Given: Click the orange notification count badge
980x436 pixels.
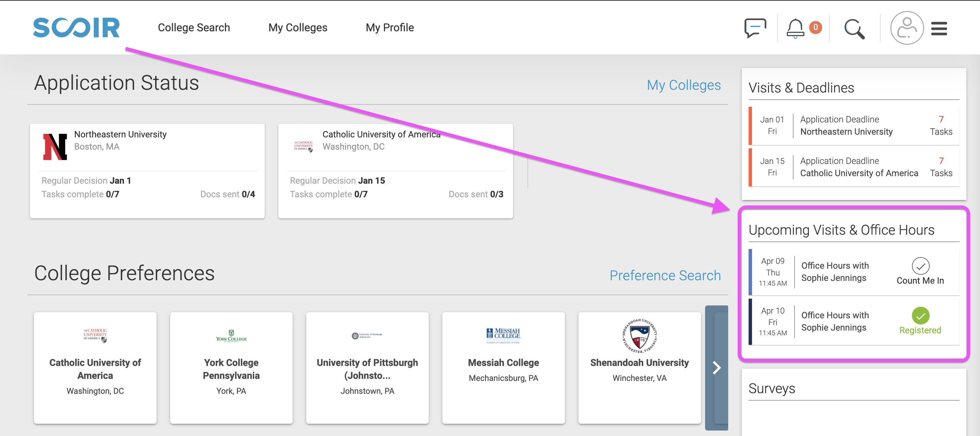Looking at the screenshot, I should pyautogui.click(x=815, y=27).
